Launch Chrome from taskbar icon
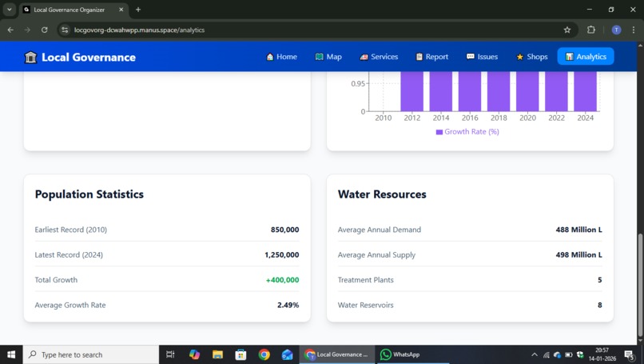Viewport: 644px width, 364px height. pos(264,354)
